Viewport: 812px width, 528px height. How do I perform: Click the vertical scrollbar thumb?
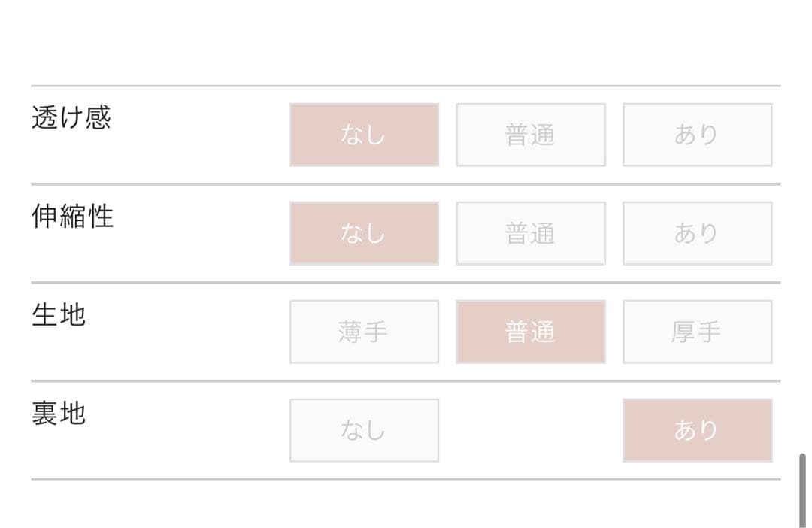coord(802,490)
